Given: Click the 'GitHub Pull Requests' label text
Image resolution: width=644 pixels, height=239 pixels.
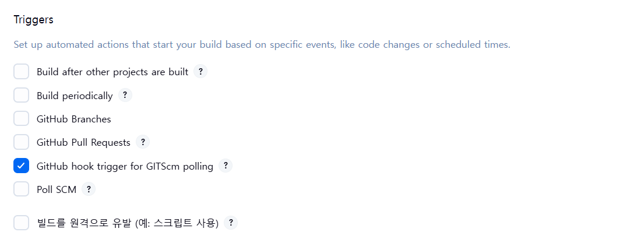Looking at the screenshot, I should tap(83, 142).
